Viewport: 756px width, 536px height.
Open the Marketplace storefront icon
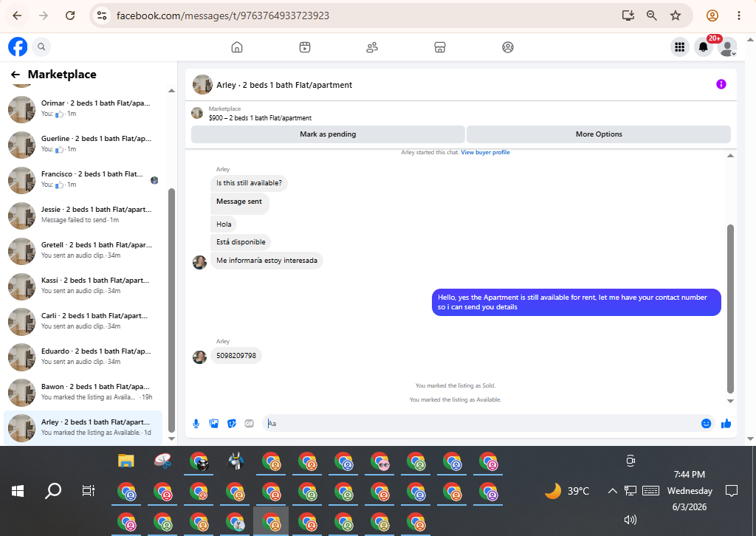coord(440,47)
